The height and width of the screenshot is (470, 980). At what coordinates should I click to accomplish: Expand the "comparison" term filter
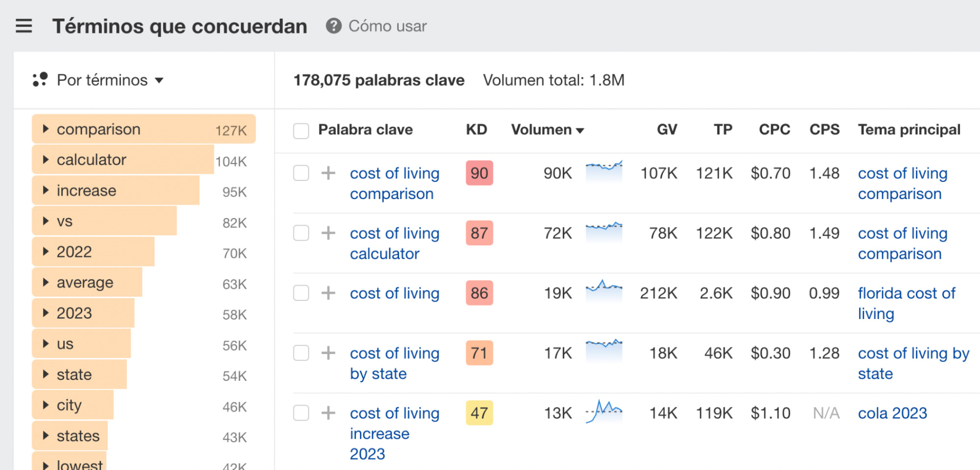pyautogui.click(x=45, y=129)
